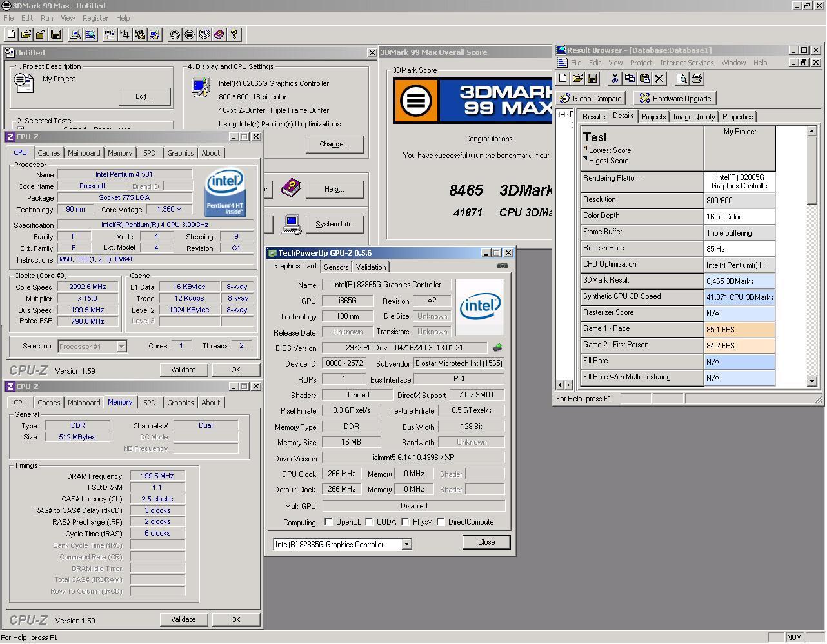
Task: Collapse the tree node in Result Browser
Action: tap(563, 114)
